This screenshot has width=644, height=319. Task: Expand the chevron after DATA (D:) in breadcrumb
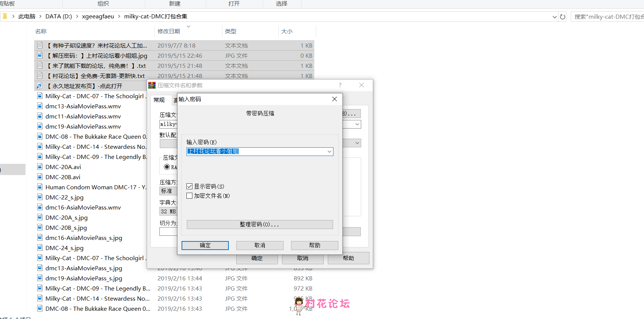point(77,16)
